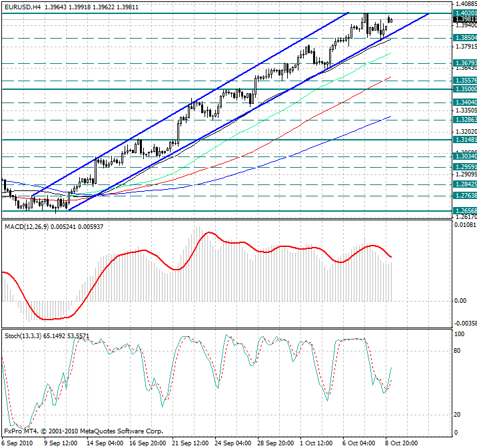Click the 1.38504 price level label

pos(464,39)
